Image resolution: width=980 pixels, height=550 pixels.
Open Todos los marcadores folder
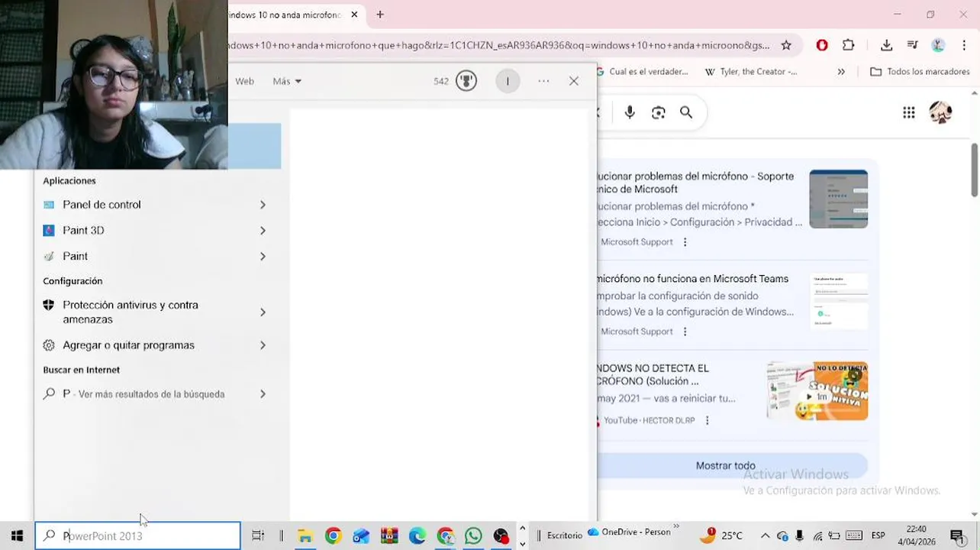(920, 72)
